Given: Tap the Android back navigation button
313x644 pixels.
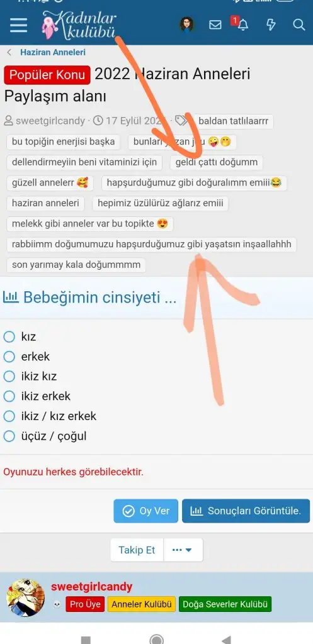Looking at the screenshot, I should (x=226, y=640).
